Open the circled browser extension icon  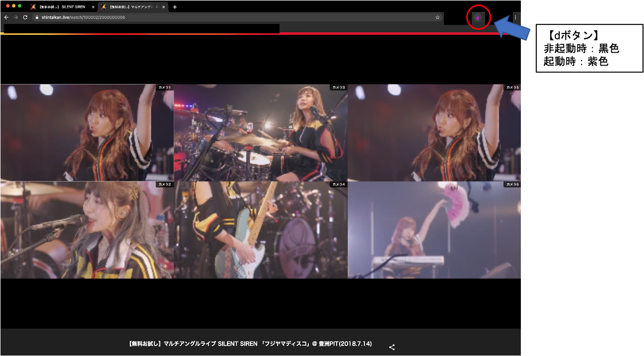tap(477, 17)
